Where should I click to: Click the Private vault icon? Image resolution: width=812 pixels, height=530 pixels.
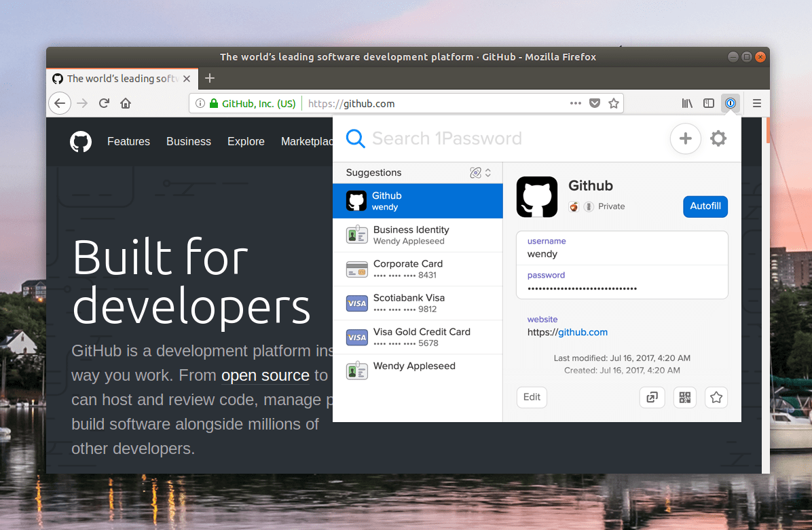pos(589,206)
